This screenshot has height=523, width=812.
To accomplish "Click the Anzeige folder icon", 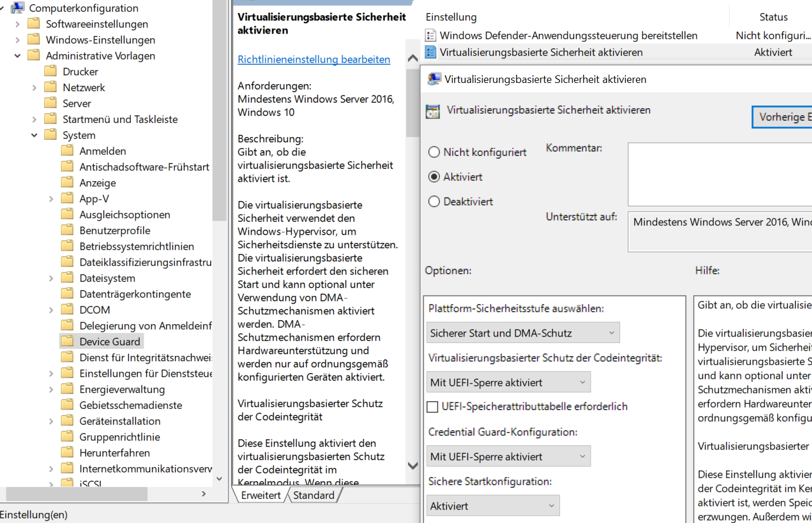I will 67,182.
